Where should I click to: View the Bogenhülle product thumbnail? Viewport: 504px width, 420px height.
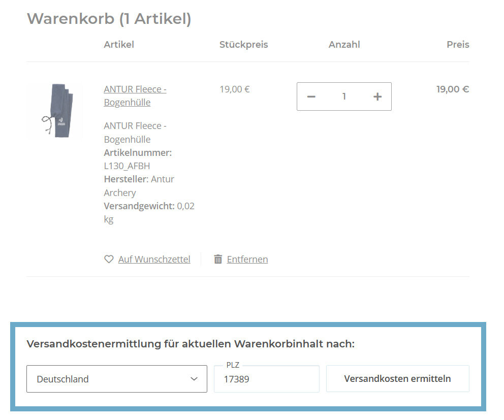coord(54,111)
